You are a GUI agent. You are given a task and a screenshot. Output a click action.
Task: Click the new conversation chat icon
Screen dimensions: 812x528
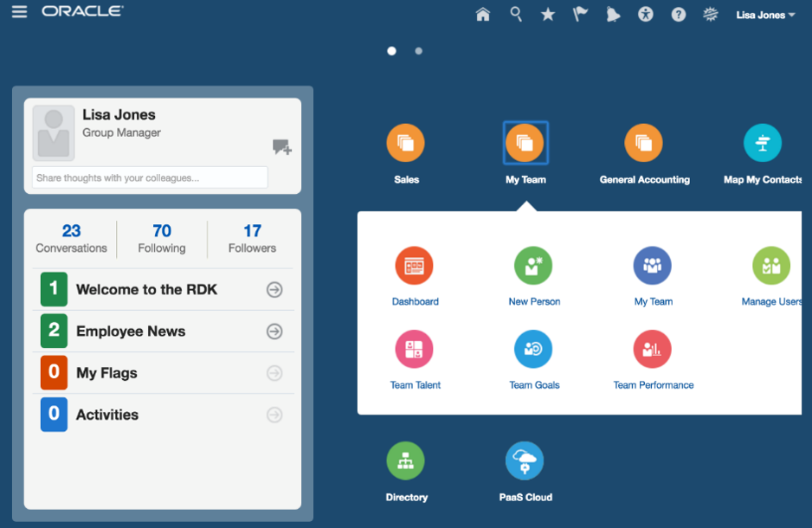click(x=281, y=147)
